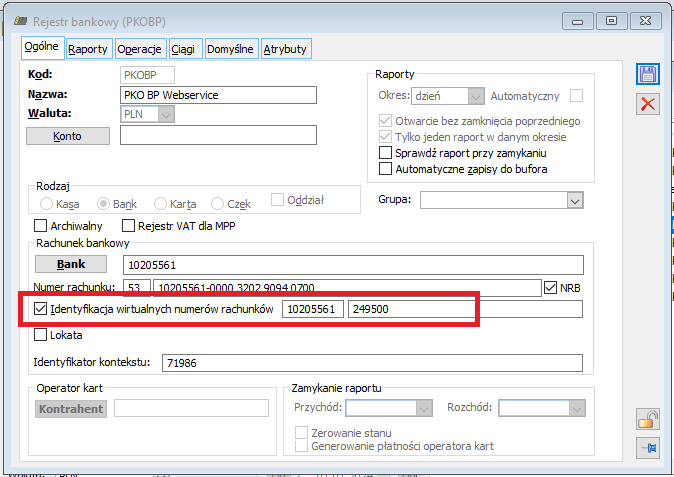Click the Kod field containing PKOBP
Image resolution: width=674 pixels, height=477 pixels.
click(x=147, y=75)
